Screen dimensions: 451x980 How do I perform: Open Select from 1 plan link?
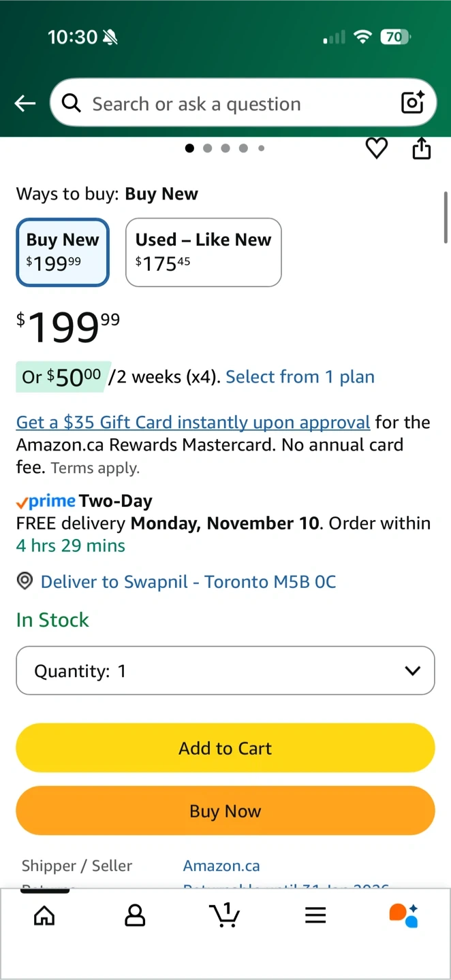coord(300,377)
